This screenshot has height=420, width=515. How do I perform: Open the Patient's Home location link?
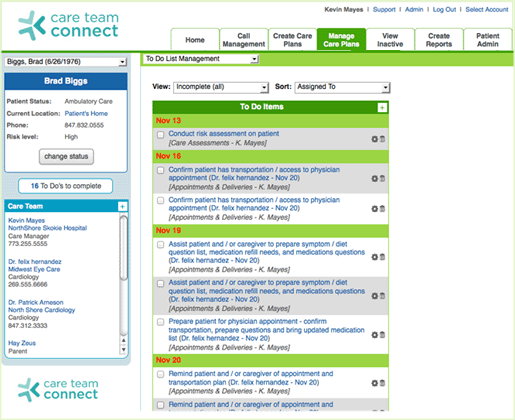point(86,113)
